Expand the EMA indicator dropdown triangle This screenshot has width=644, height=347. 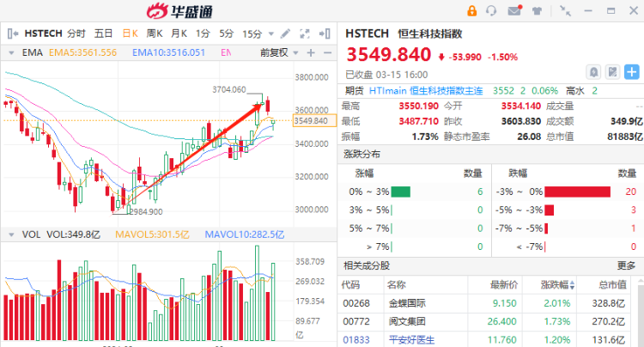(x=9, y=53)
